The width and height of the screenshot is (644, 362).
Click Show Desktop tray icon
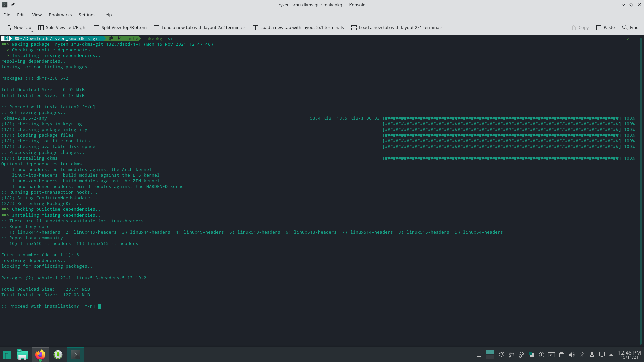click(479, 355)
